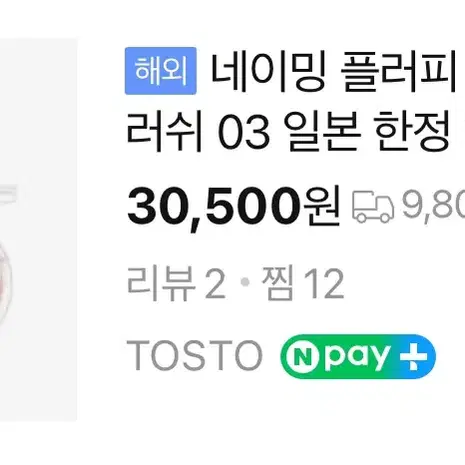The image size is (465, 465).
Task: Click the dot separator between 리뷰 and 찜
Action: pyautogui.click(x=245, y=283)
